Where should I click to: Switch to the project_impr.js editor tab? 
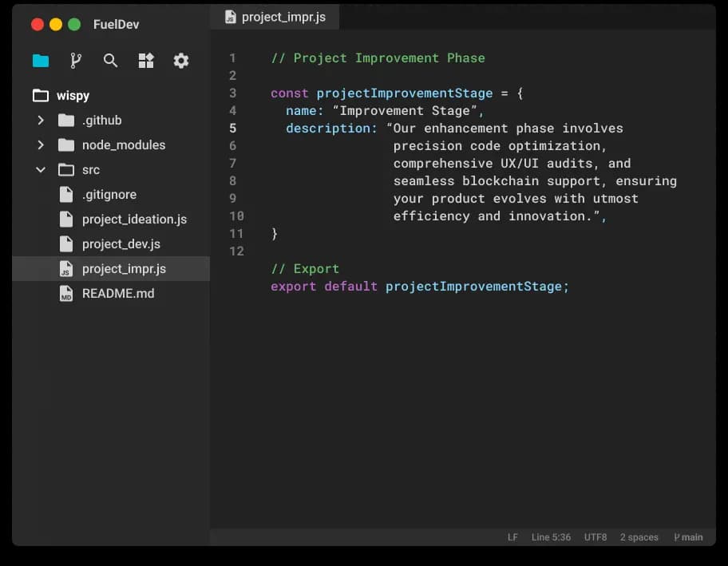coord(283,18)
